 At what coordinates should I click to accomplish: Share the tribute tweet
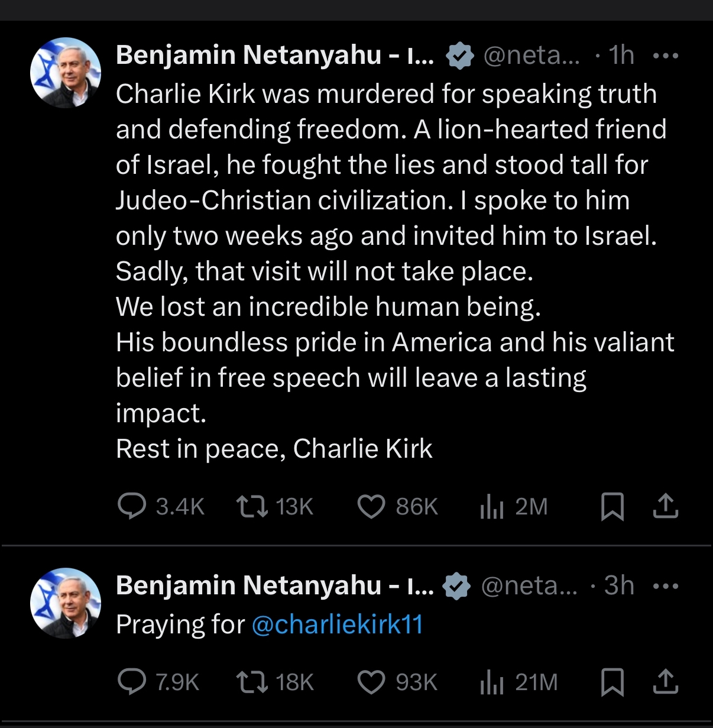[x=665, y=507]
